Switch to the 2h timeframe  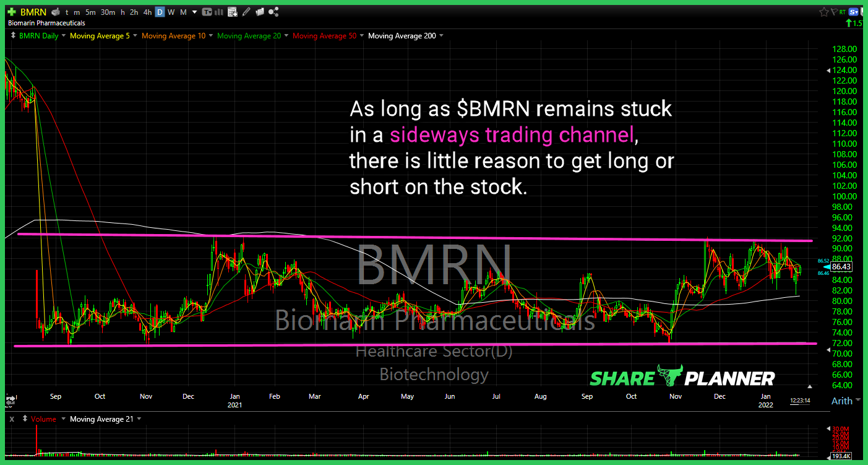(x=134, y=12)
